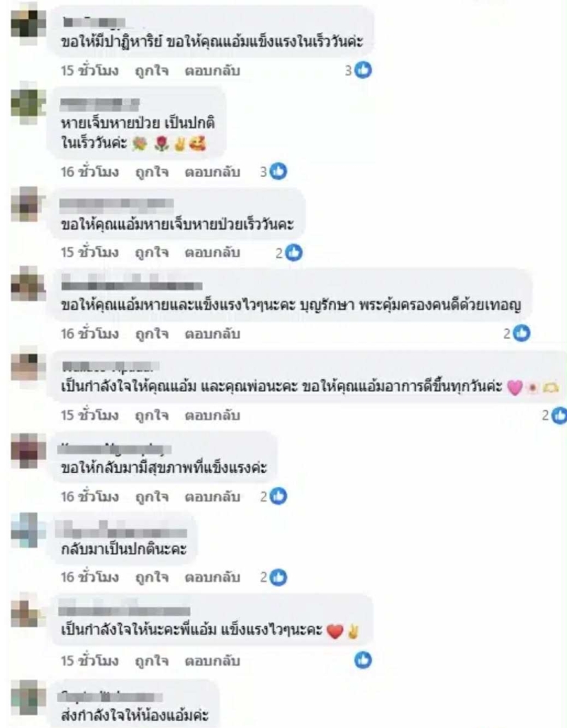
Task: Click the like reaction icon on the กลับมาเป็นปกตินะคะ comment
Action: click(278, 577)
